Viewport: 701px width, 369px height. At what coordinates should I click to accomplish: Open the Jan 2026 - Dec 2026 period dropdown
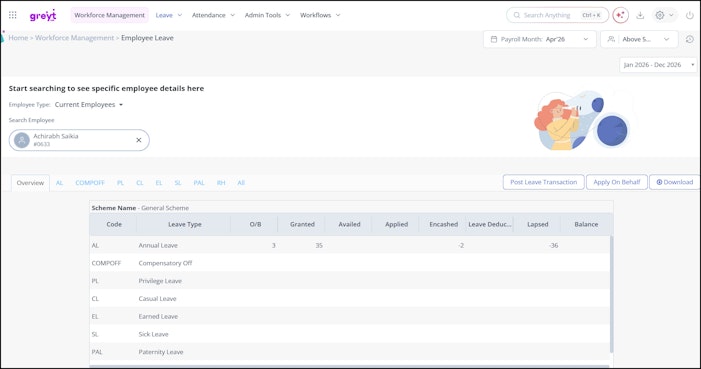click(x=658, y=65)
